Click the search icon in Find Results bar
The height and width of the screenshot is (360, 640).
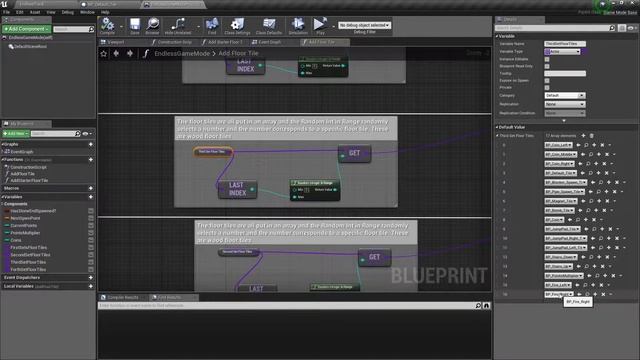point(478,305)
